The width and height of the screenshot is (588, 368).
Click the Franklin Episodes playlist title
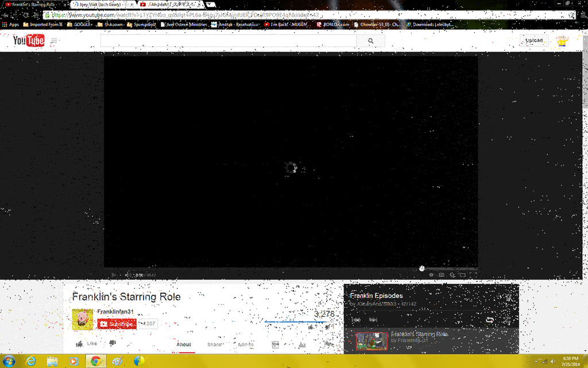point(377,296)
